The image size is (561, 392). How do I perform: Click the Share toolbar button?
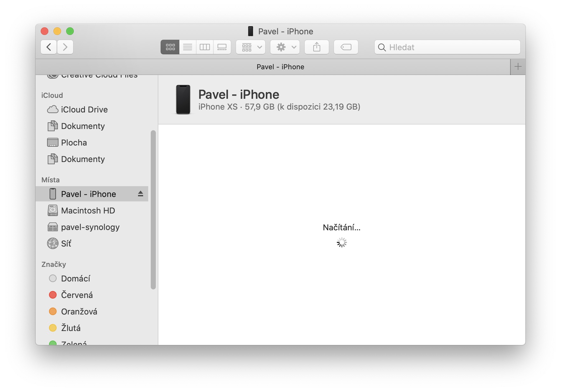pos(317,47)
